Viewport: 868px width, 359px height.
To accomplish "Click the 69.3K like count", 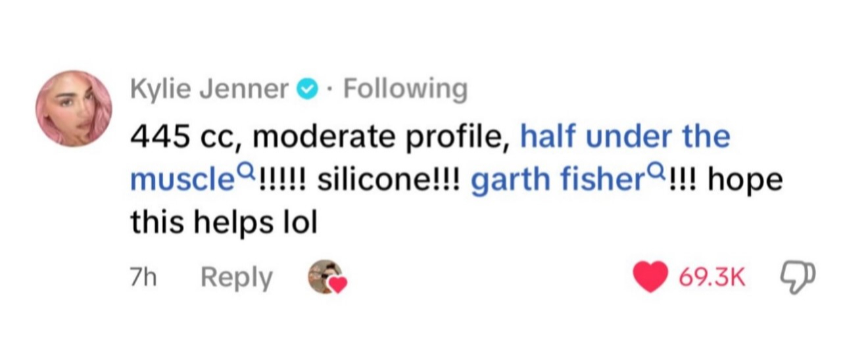I will pos(712,278).
